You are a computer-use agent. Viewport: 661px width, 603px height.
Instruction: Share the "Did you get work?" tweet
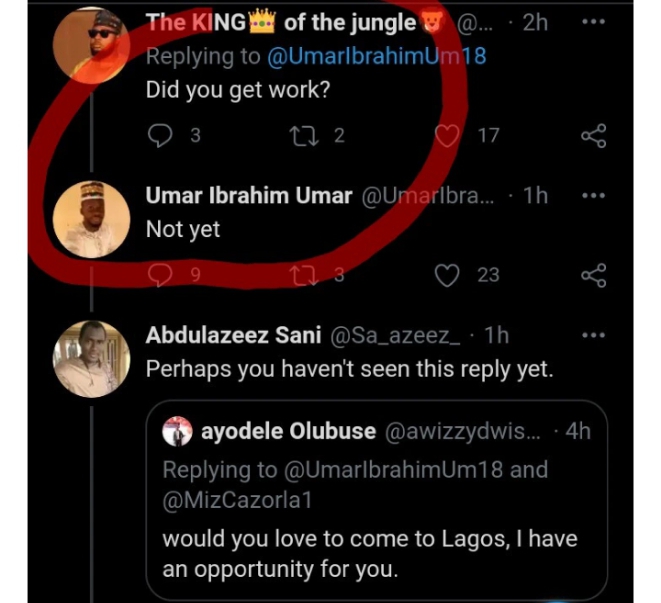[593, 136]
